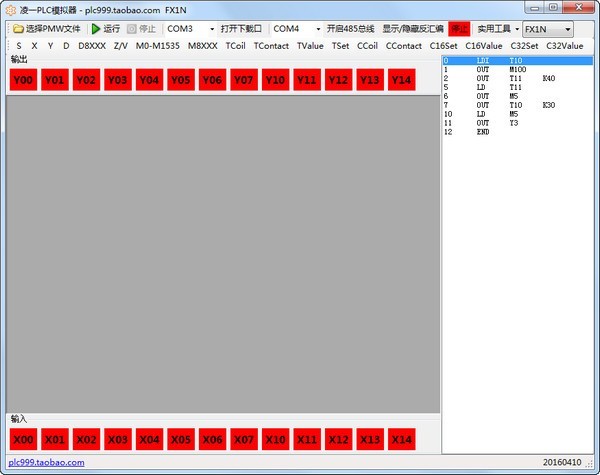Viewport: 600px width, 475px height.
Task: Open the 实用工具 menu
Action: click(x=497, y=29)
